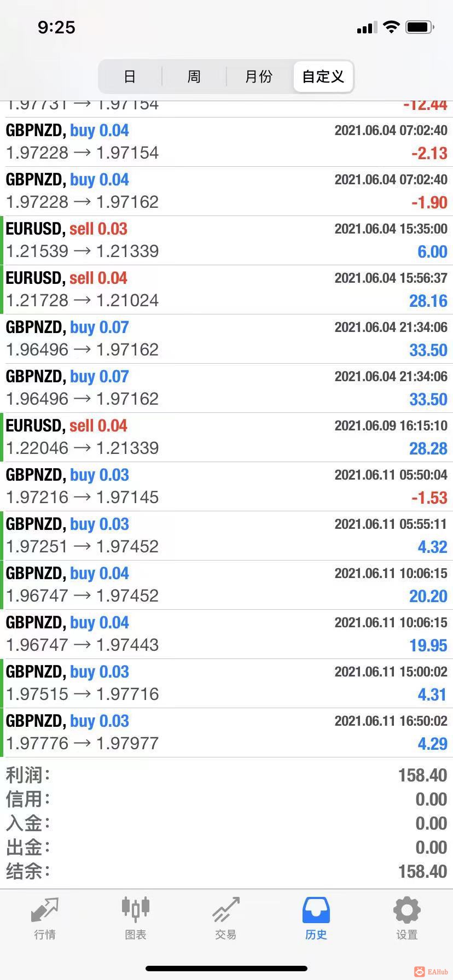Tap the Wi-Fi status icon
453x980 pixels.
391,27
